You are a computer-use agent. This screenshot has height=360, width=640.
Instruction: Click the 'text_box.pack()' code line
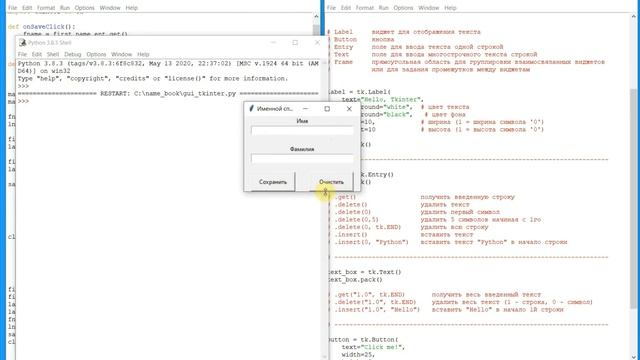[x=356, y=280]
